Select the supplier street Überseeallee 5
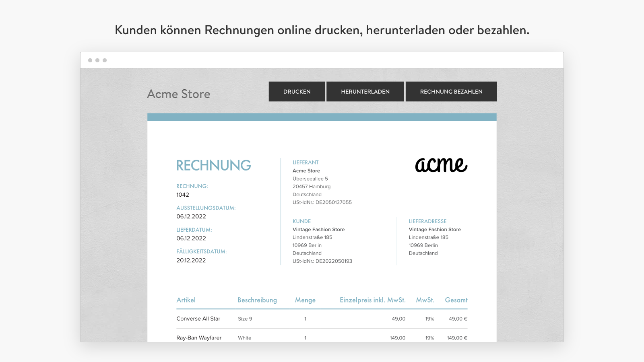The width and height of the screenshot is (644, 362). [310, 179]
